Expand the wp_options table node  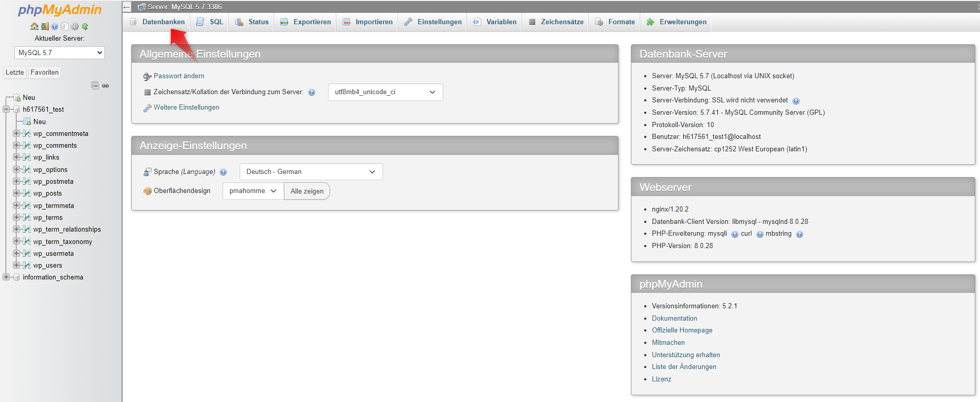(x=16, y=169)
